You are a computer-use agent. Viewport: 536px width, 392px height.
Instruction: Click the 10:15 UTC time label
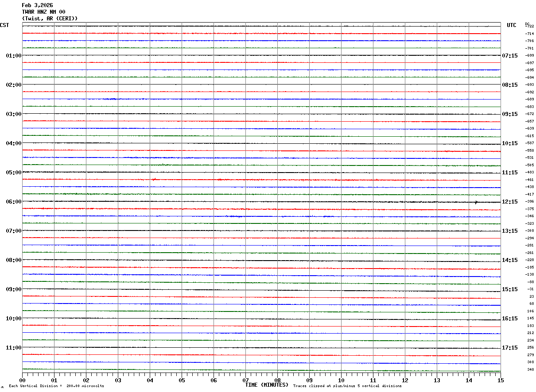click(510, 143)
